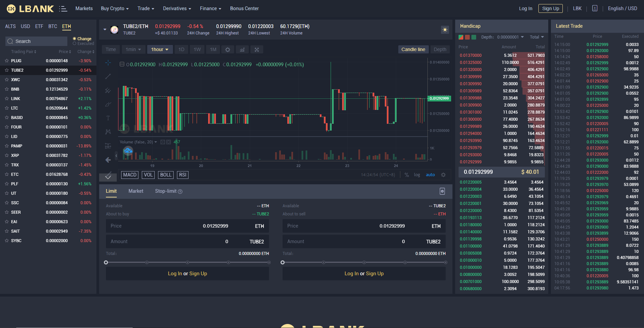Viewport: 644px width, 328px height.
Task: Collapse the chart OHLC legend
Action: 122,64
